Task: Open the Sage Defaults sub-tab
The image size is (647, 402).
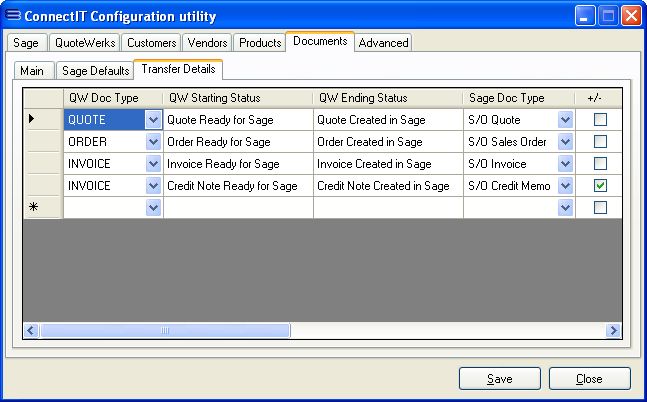Action: click(x=95, y=71)
